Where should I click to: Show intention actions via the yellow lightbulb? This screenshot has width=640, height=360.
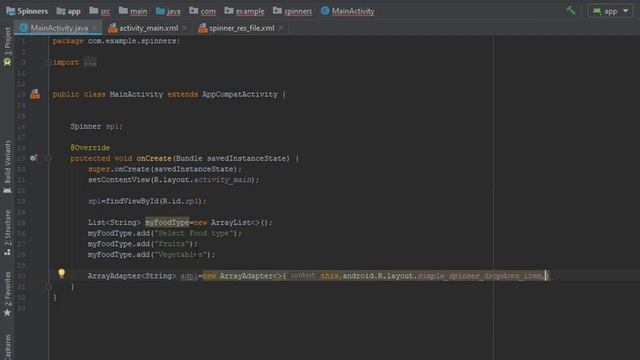click(61, 273)
